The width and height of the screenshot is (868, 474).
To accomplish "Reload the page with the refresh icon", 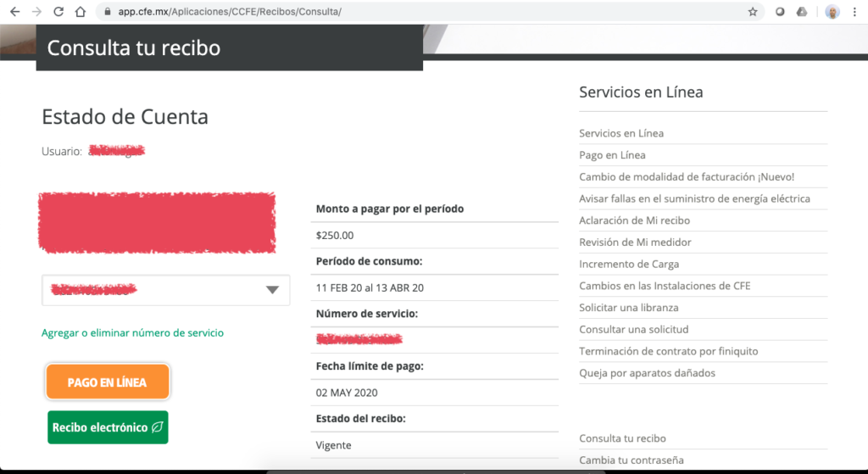I will [x=58, y=12].
